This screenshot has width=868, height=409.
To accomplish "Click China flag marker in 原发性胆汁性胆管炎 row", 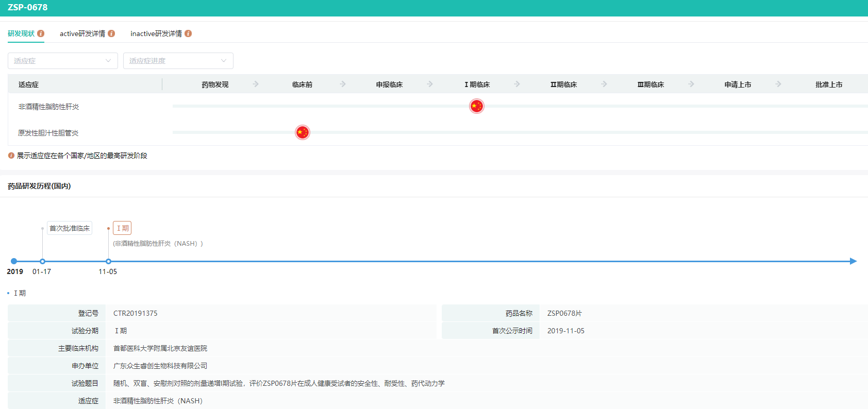I will (303, 132).
